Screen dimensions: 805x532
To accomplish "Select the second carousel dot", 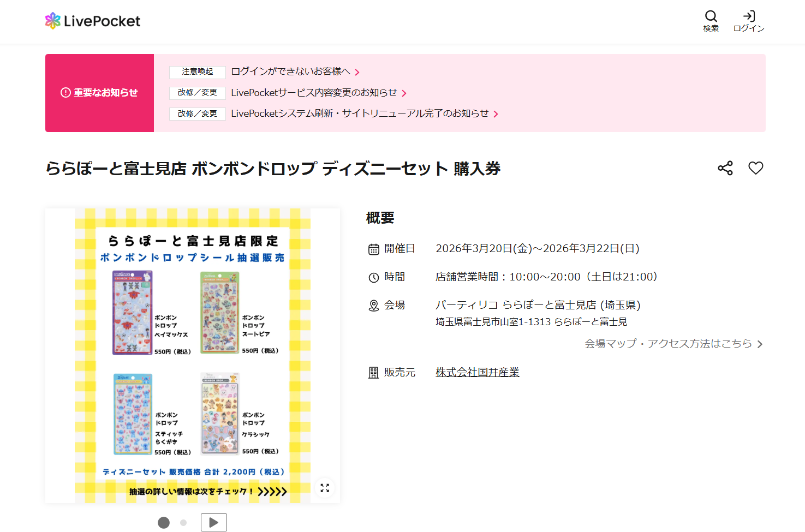I will 182,522.
